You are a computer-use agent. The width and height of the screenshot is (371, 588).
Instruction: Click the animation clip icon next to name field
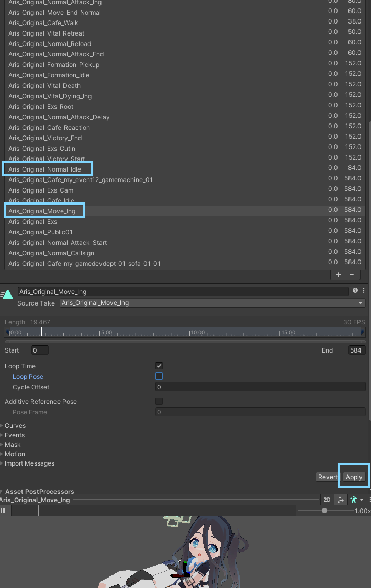coord(7,295)
